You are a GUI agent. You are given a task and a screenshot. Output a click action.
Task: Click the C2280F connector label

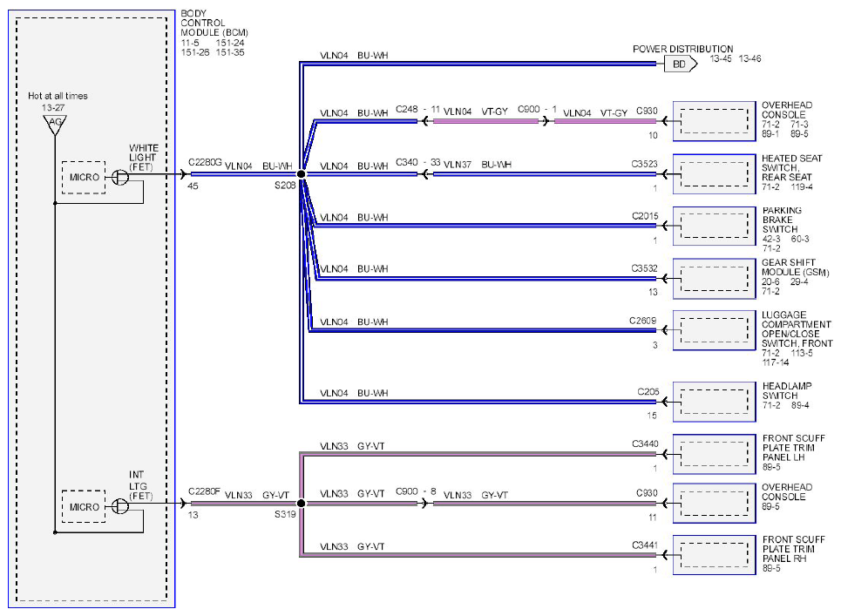pyautogui.click(x=204, y=491)
